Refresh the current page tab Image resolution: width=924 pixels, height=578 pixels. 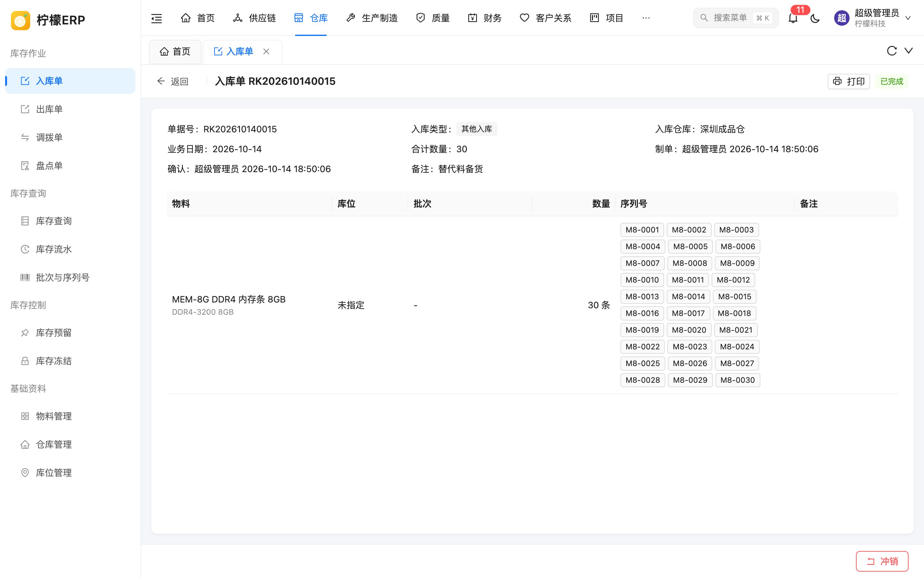pyautogui.click(x=892, y=51)
